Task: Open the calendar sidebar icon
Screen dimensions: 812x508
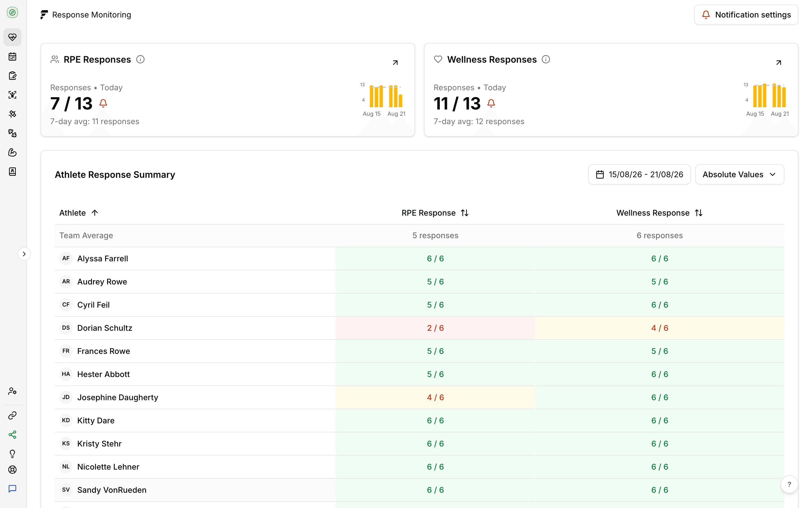Action: pos(12,56)
